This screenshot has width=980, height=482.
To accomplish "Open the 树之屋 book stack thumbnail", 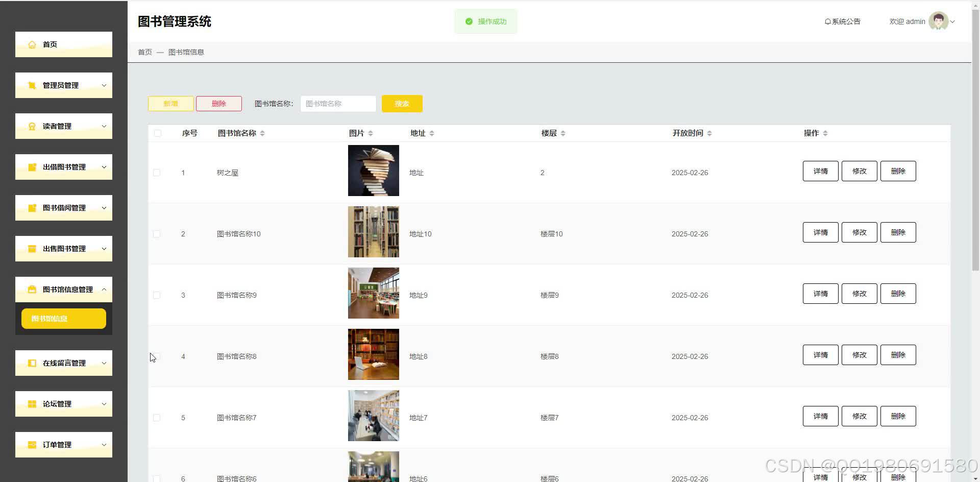I will click(374, 171).
